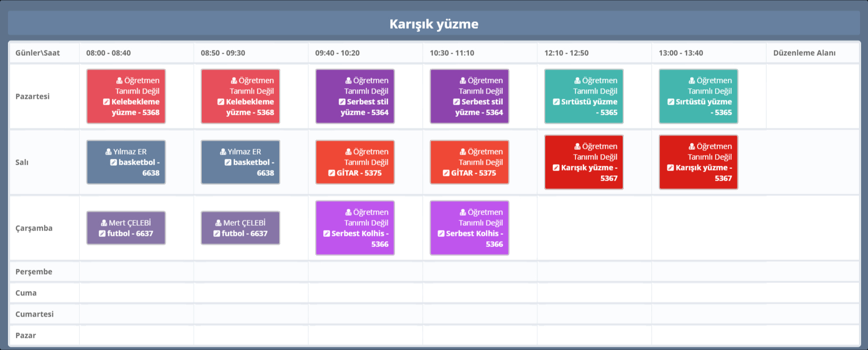Click edit icon on Salı 09:40 GİTAR card
The height and width of the screenshot is (350, 868).
(332, 173)
